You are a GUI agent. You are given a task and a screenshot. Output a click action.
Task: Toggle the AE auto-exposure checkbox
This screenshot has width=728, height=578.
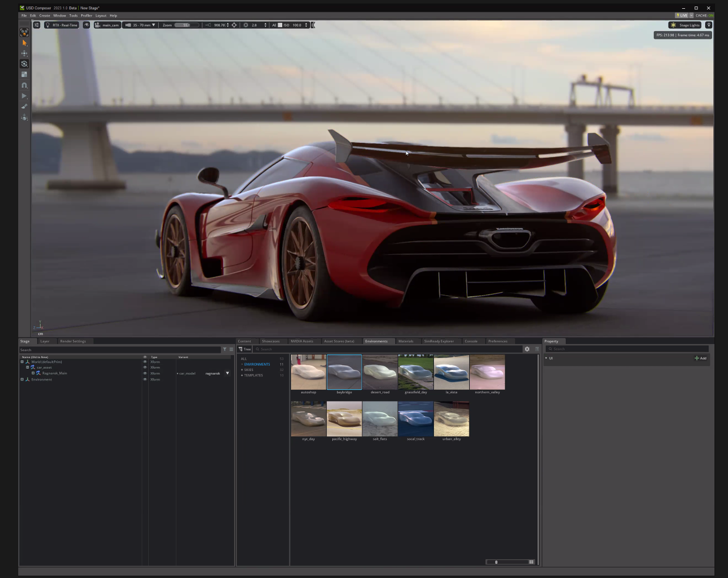(279, 25)
